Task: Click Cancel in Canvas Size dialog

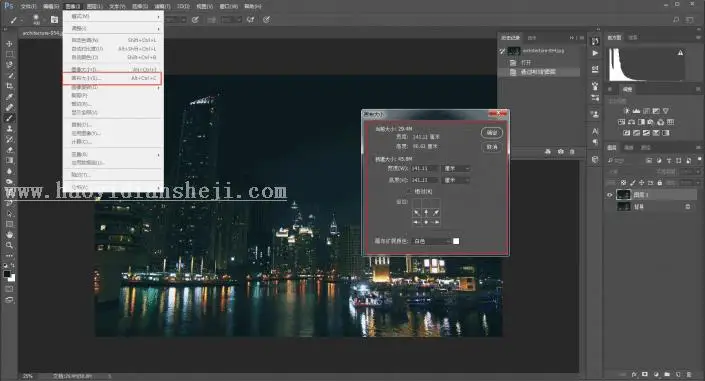Action: point(492,147)
